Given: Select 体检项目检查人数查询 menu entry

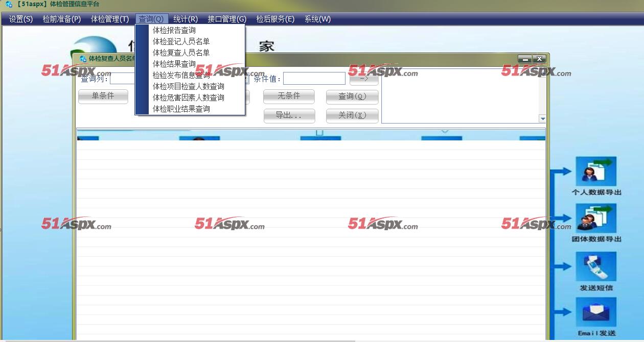Looking at the screenshot, I should 190,86.
